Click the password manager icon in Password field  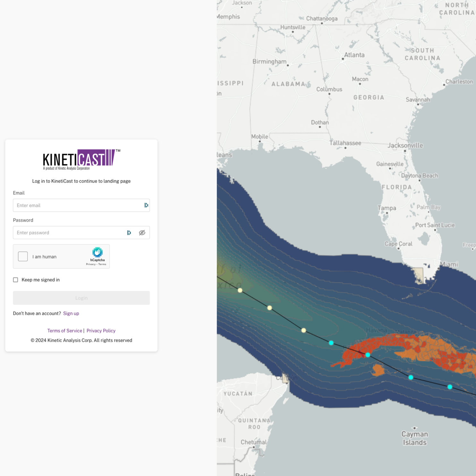(x=129, y=233)
